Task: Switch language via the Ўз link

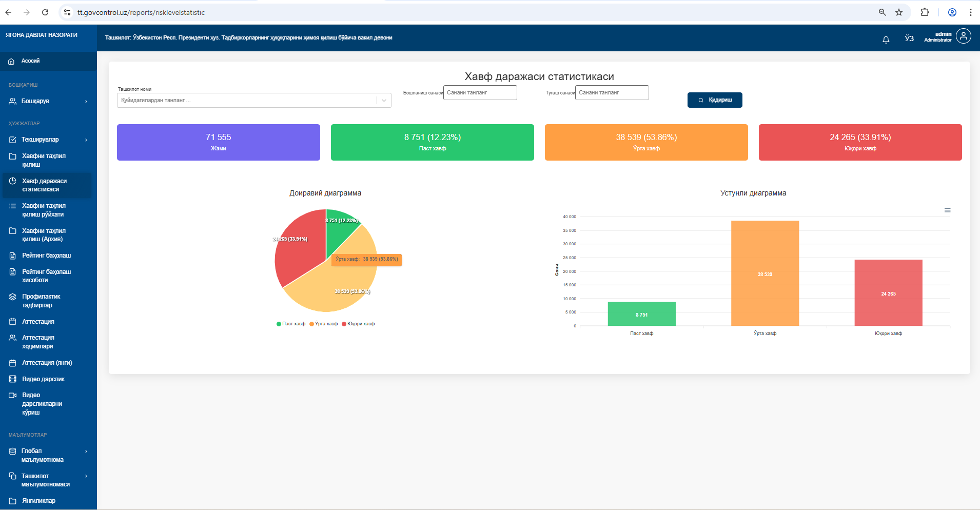Action: [x=909, y=38]
